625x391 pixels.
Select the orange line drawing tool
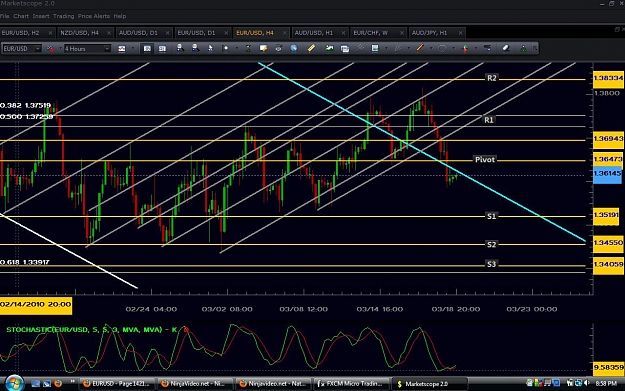tap(420, 48)
